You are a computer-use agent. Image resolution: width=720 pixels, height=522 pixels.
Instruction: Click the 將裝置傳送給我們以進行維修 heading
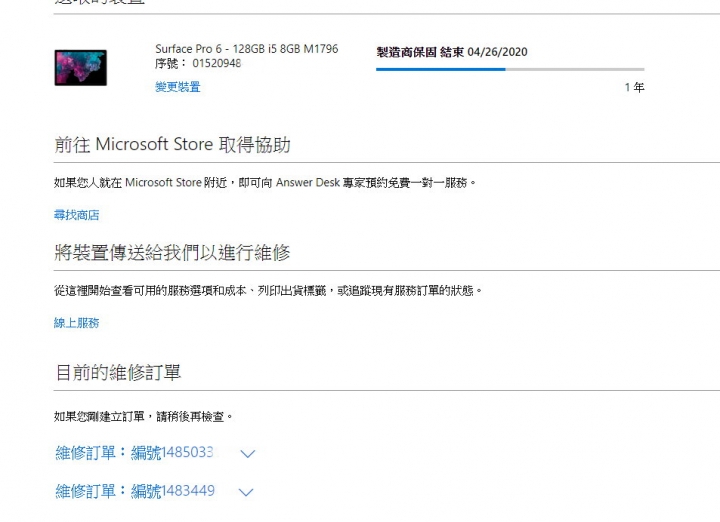click(172, 253)
